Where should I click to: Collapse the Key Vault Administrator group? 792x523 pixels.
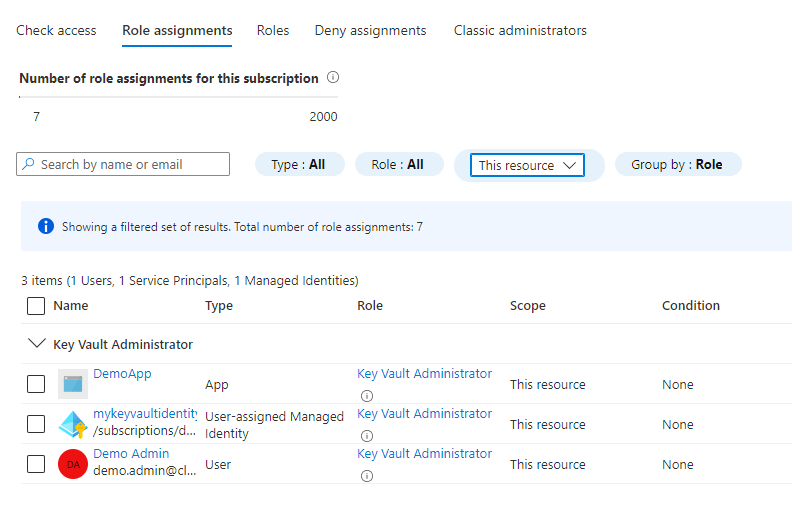[37, 344]
